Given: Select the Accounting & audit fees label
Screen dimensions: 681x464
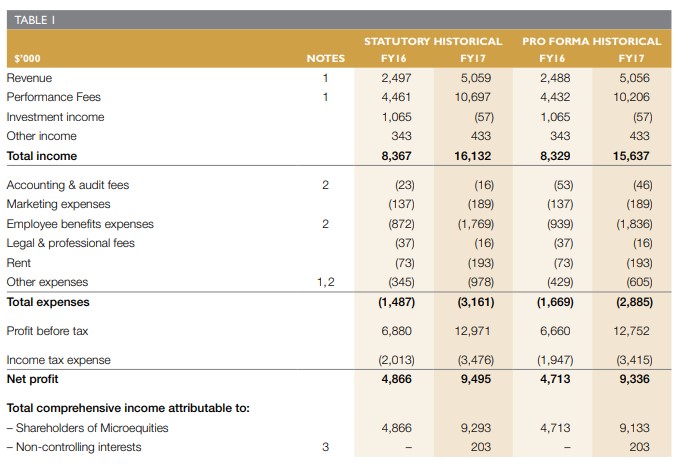Looking at the screenshot, I should click(68, 185).
